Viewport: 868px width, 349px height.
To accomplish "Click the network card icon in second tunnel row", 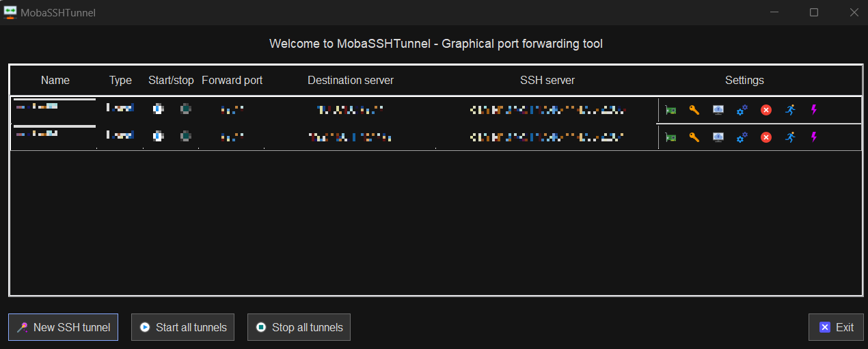I will [x=670, y=137].
